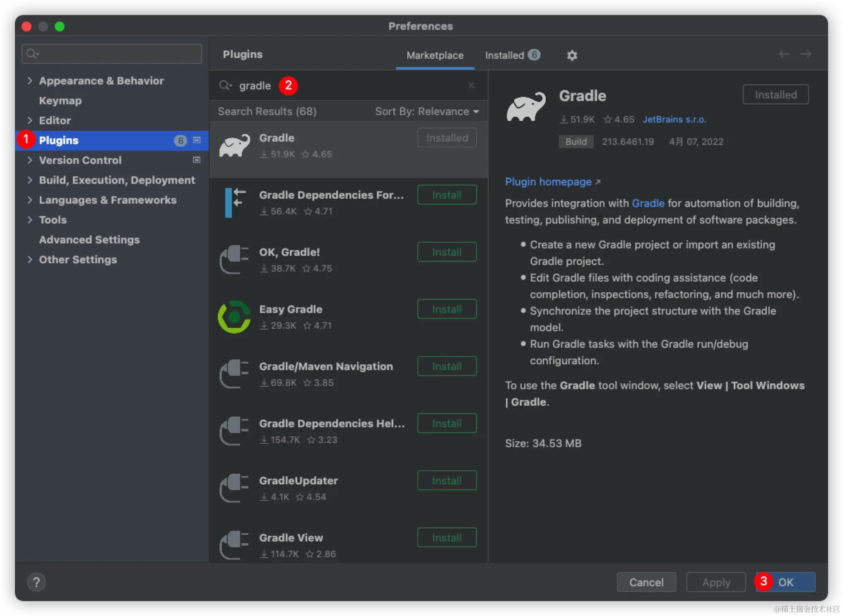Expand the Build, Execution, Deployment section
Viewport: 843px width, 616px height.
[30, 180]
